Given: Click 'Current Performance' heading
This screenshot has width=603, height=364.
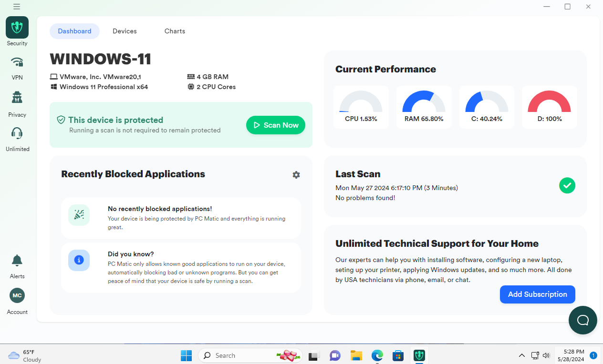Looking at the screenshot, I should (385, 69).
